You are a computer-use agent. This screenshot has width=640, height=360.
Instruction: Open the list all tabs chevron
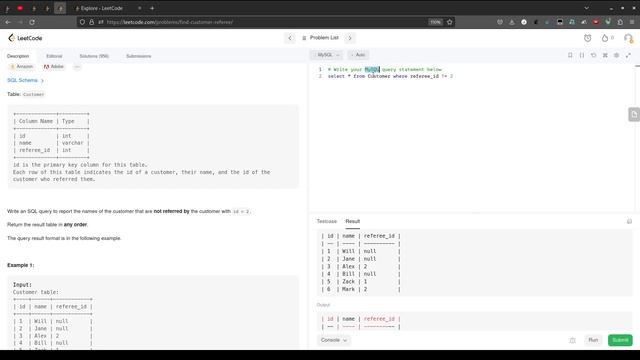586,8
